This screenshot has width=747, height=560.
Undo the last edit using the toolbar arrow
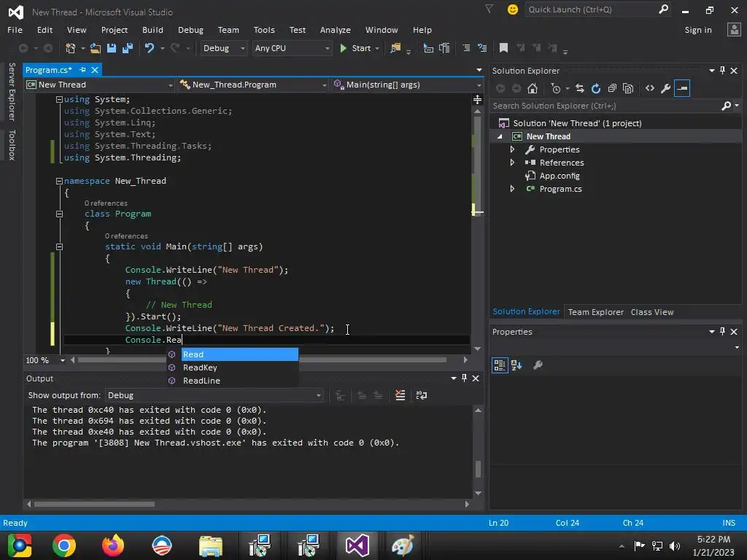149,48
